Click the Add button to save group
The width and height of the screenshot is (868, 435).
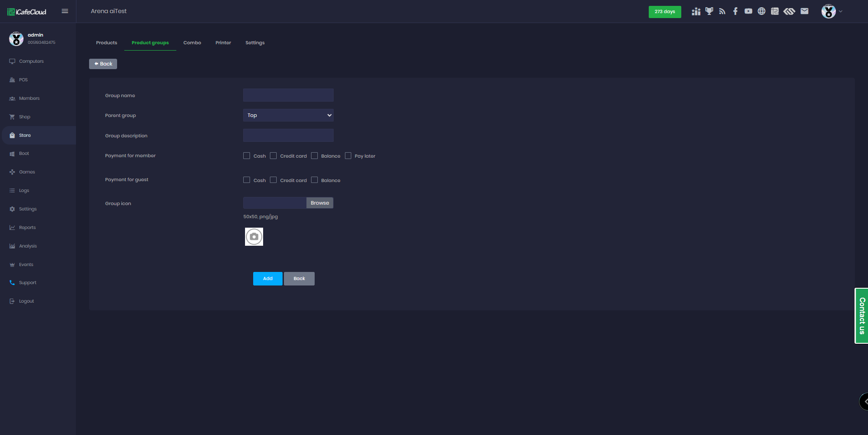coord(268,278)
